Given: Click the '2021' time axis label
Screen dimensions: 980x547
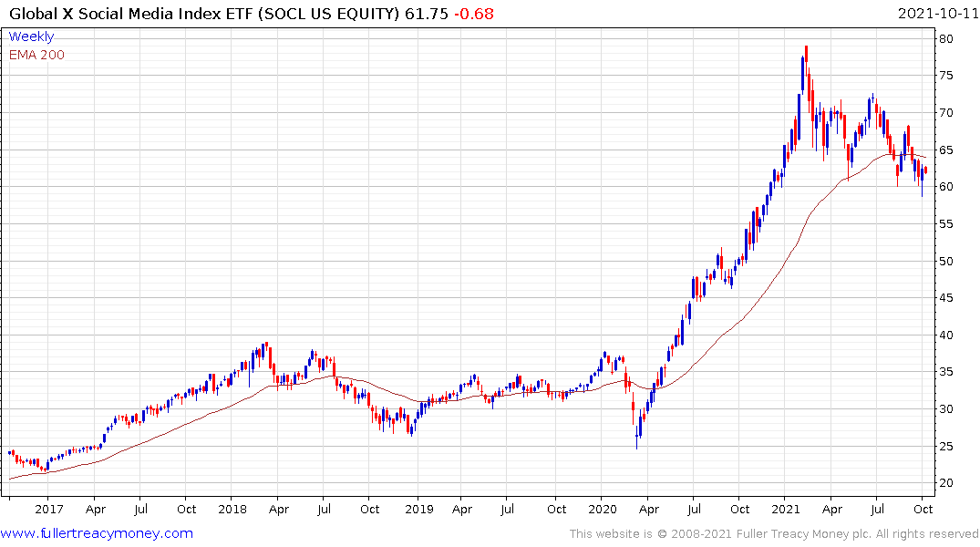Looking at the screenshot, I should click(786, 510).
